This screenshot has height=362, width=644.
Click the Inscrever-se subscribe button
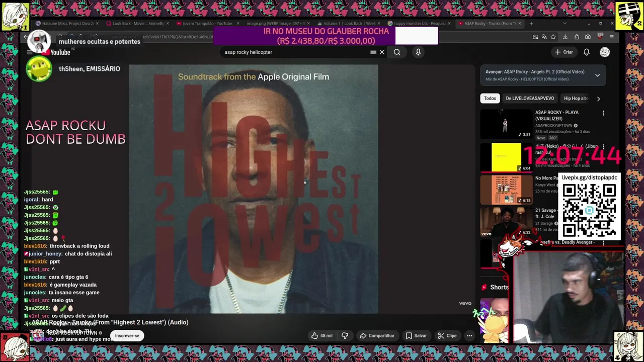[127, 336]
